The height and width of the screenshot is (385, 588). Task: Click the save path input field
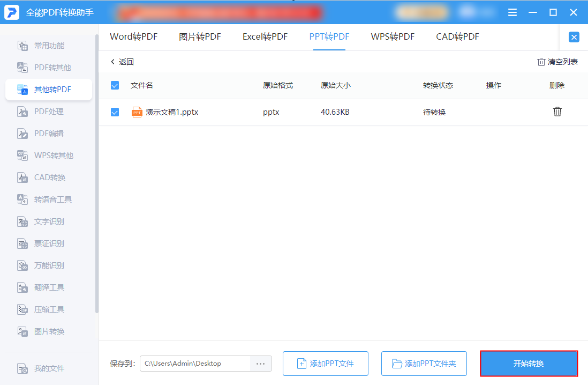tap(195, 364)
